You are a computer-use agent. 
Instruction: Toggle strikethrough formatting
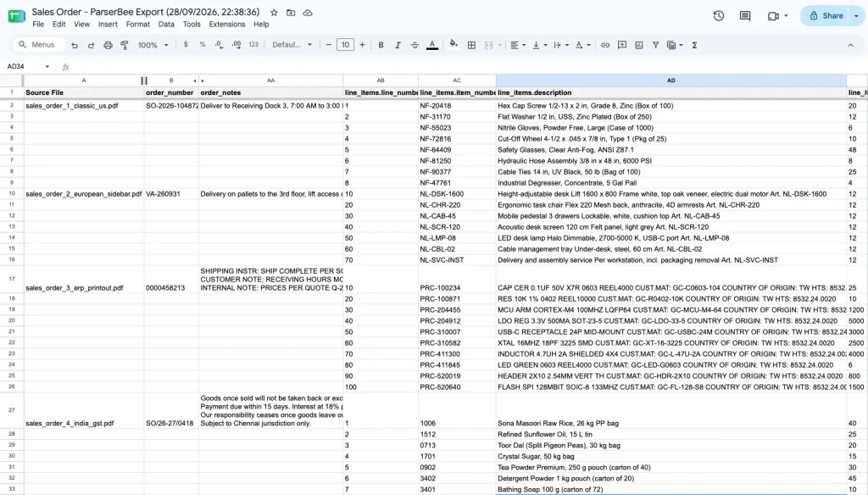[x=415, y=45]
